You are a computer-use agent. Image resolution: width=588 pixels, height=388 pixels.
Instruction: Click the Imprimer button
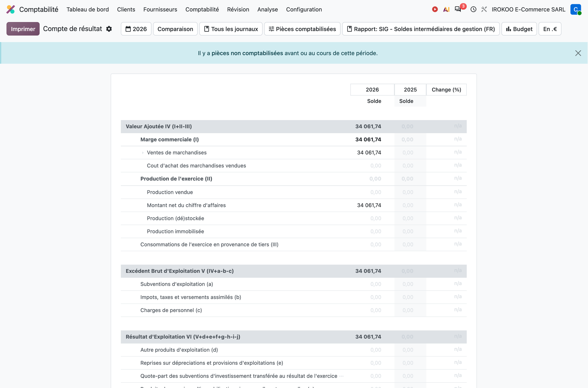[x=23, y=29]
